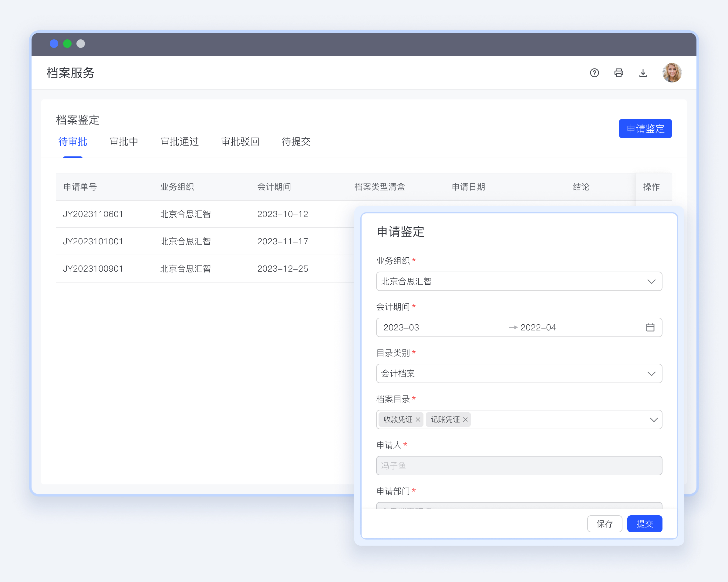Expand the 目录类别 dropdown showing 会计档案
Image resolution: width=728 pixels, height=582 pixels.
pos(651,373)
